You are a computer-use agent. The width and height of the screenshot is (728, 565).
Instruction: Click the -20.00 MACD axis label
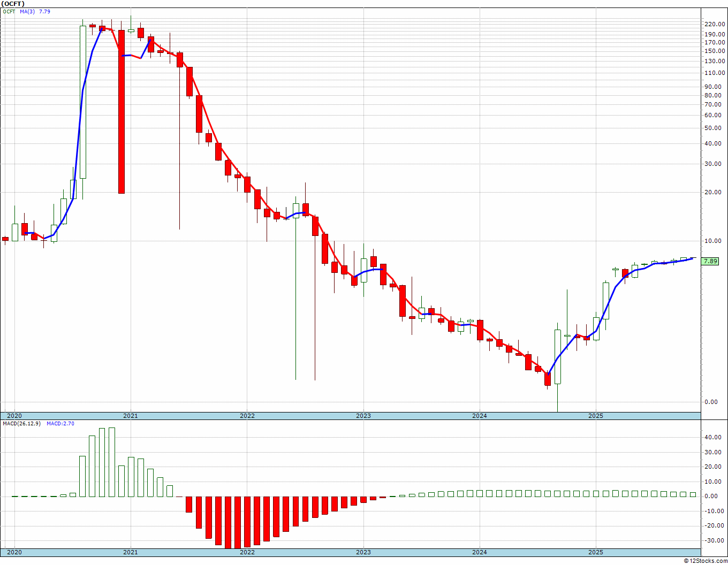point(715,525)
